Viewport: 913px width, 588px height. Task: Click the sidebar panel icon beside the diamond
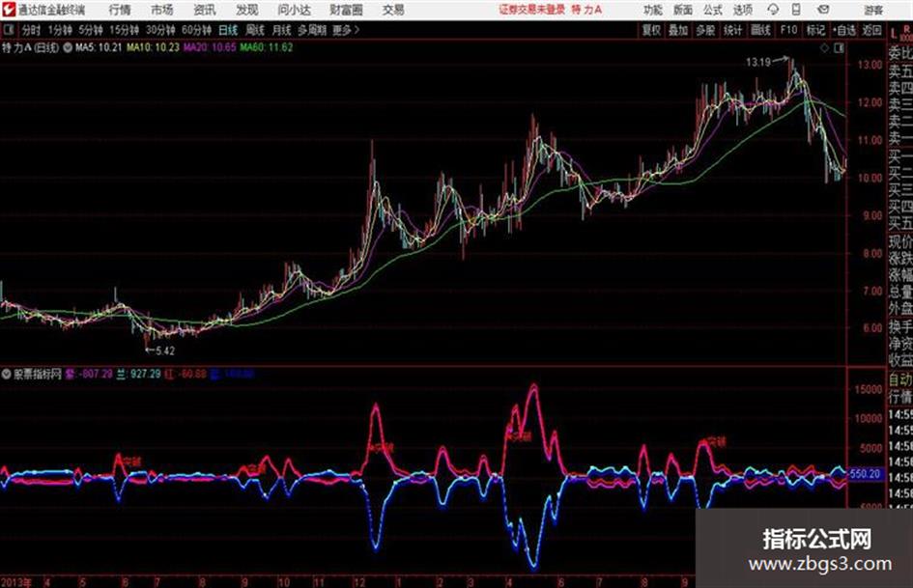click(x=839, y=48)
